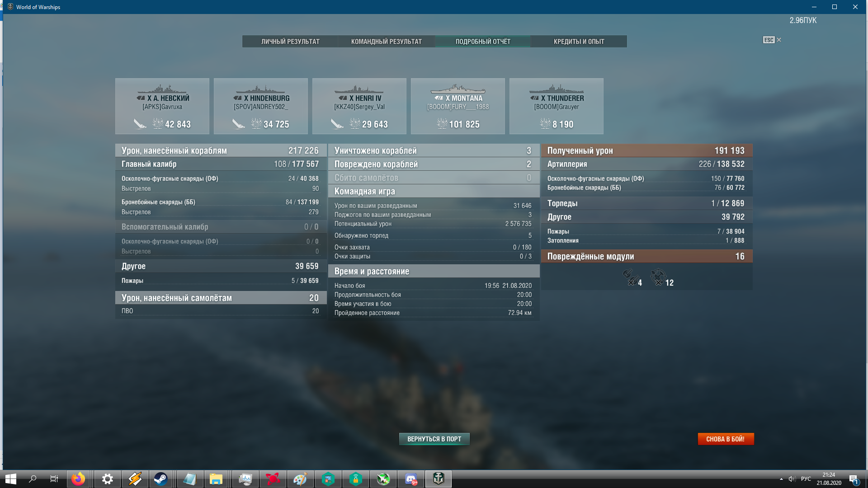Select the ПОДРОБНЫЙ ОТЧЁТ tab
The height and width of the screenshot is (488, 868).
click(x=483, y=42)
